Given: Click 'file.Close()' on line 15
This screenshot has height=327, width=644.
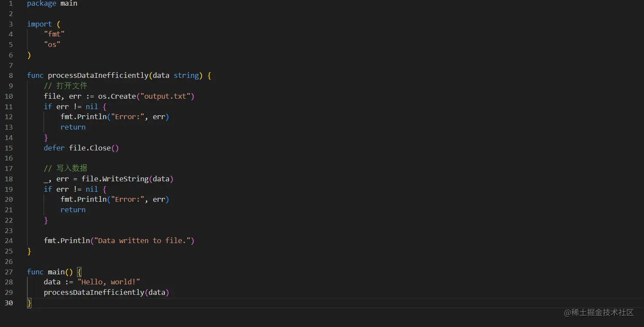Looking at the screenshot, I should [94, 148].
